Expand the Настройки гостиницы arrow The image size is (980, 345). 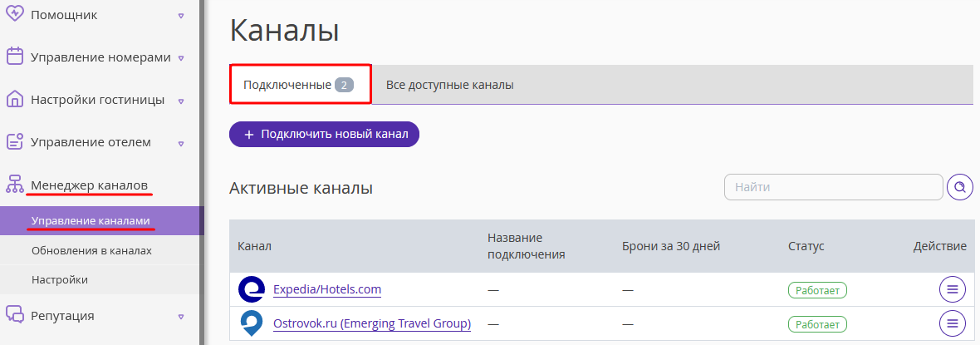[180, 101]
